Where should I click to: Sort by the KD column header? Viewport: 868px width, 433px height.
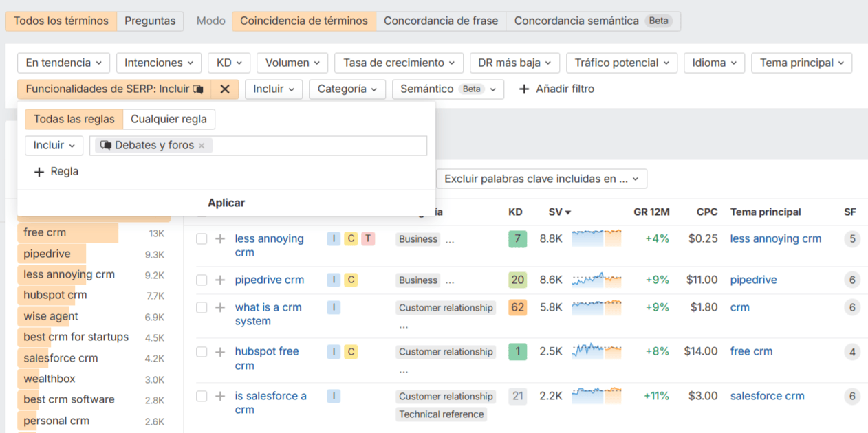[515, 212]
